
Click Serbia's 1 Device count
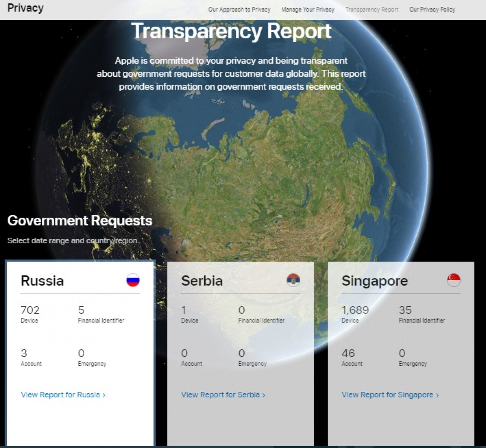pos(184,310)
